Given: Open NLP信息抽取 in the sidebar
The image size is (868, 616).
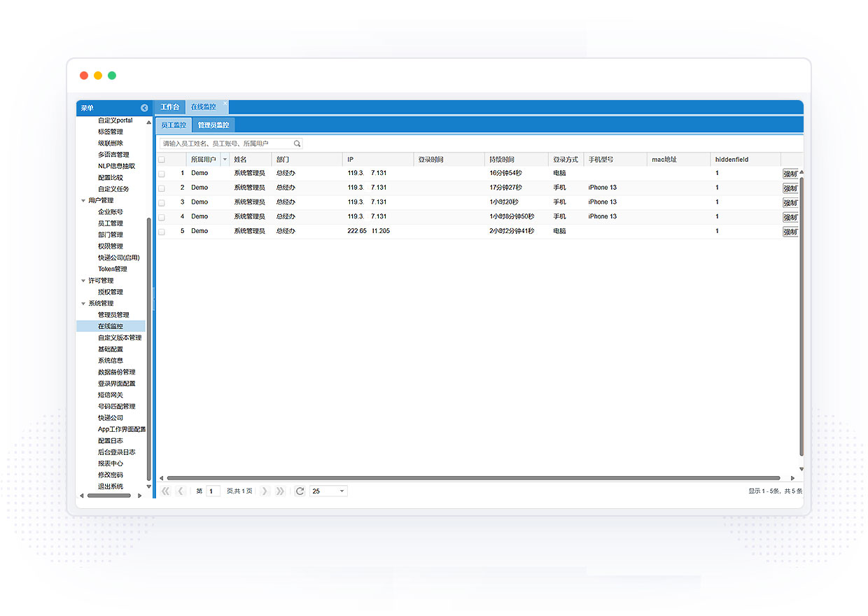Looking at the screenshot, I should click(117, 166).
